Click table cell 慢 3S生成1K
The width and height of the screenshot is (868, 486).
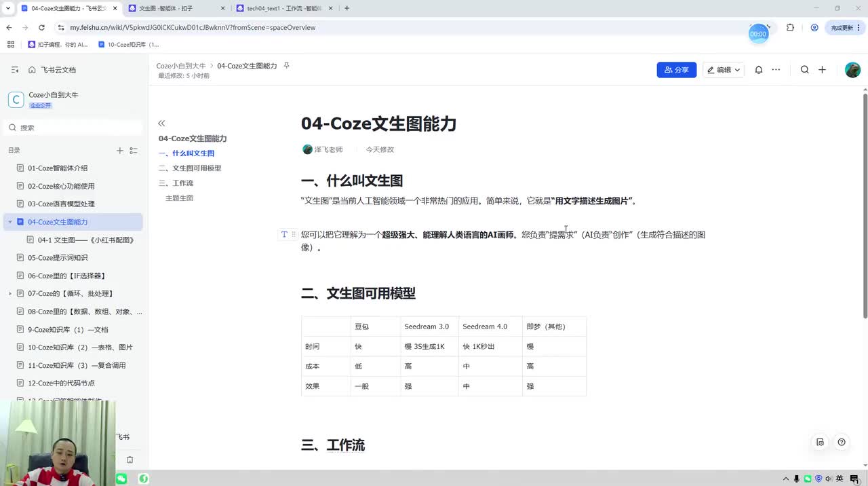pyautogui.click(x=429, y=346)
